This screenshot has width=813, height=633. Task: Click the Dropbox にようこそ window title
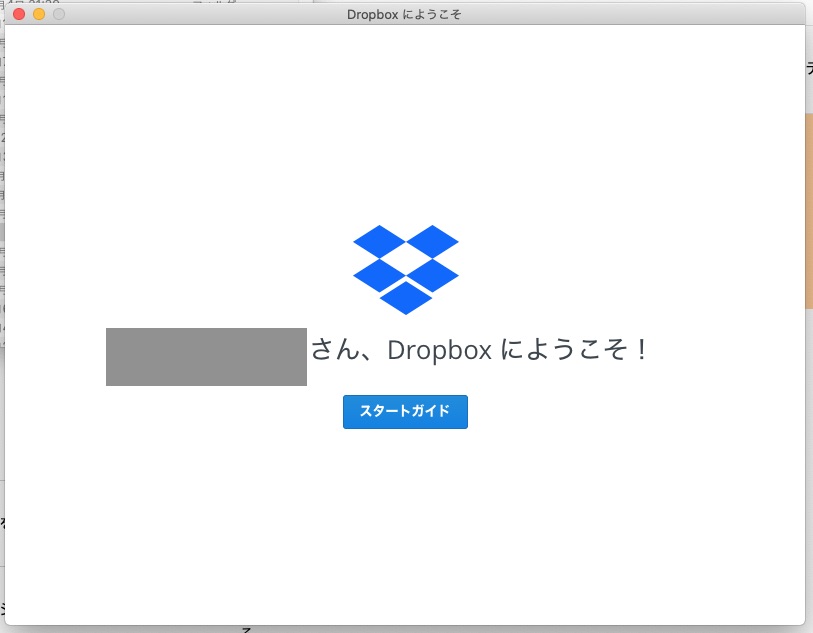404,15
